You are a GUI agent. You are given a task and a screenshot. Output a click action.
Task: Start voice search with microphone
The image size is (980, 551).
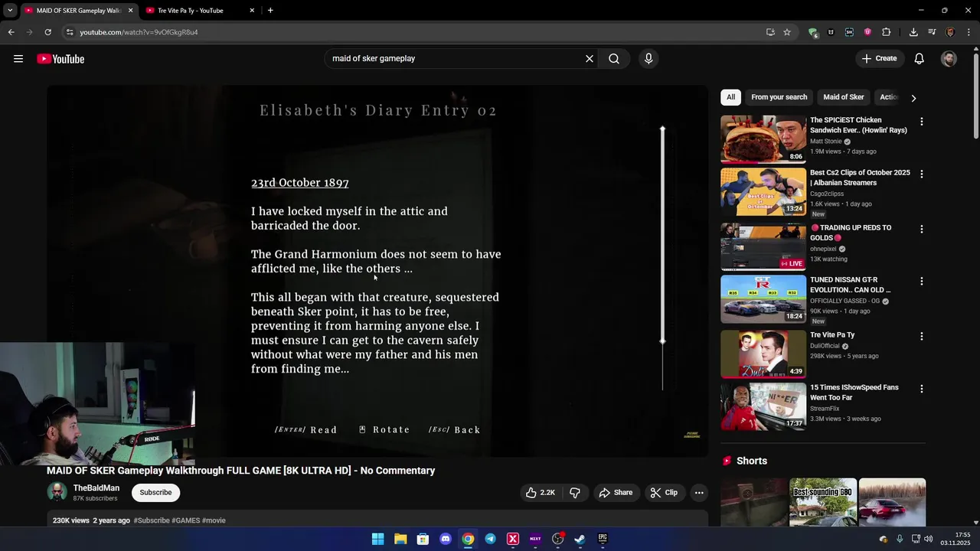[x=648, y=59]
